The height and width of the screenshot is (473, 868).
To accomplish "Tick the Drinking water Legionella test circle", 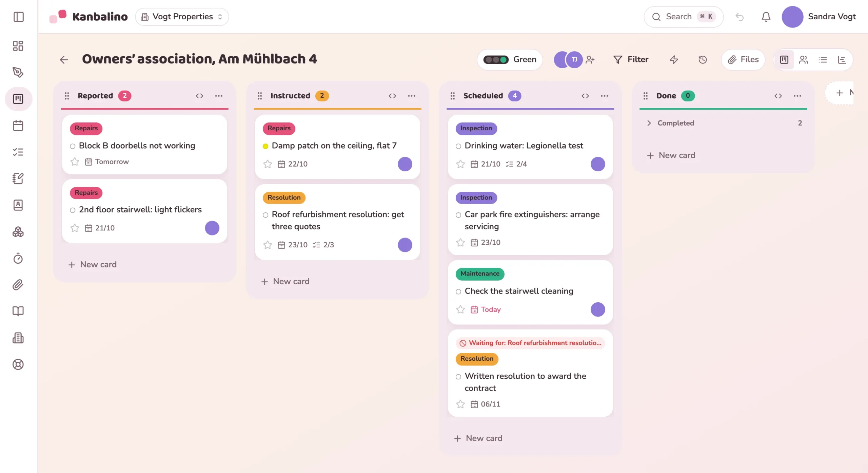I will [458, 146].
